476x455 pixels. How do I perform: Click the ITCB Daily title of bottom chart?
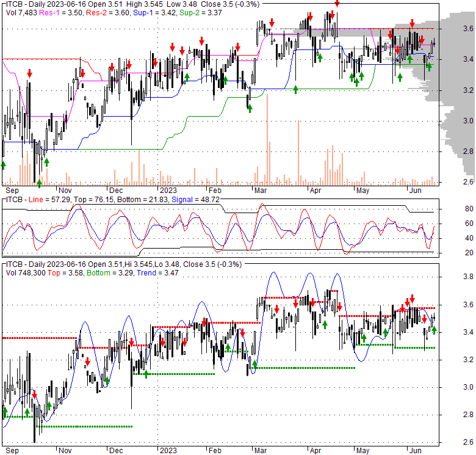click(123, 264)
